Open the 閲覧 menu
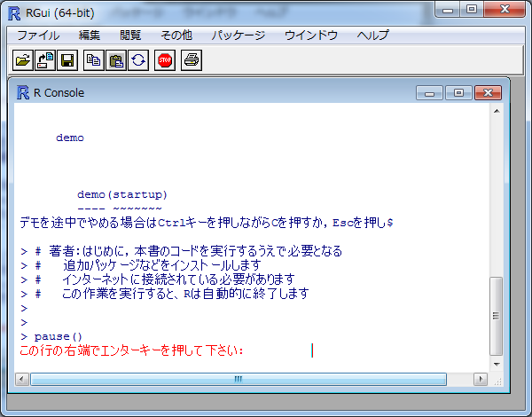 point(130,35)
